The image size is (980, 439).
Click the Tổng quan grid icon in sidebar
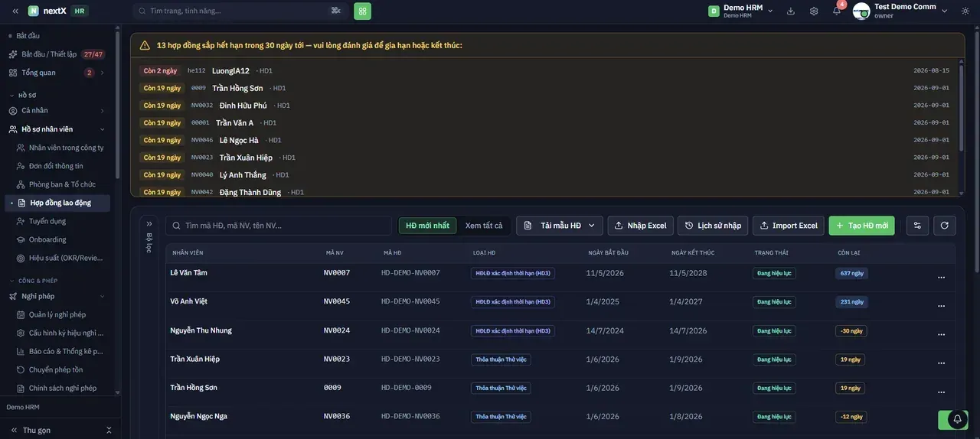click(13, 73)
